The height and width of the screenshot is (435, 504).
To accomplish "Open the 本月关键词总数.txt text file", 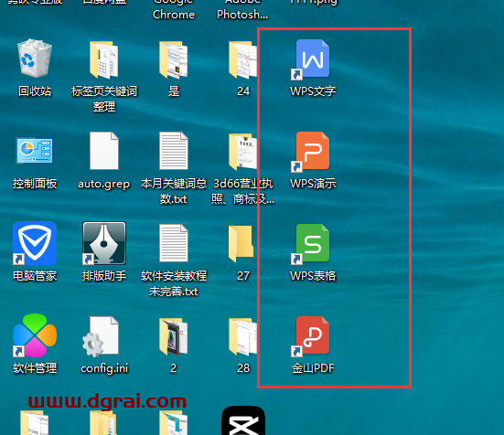I will (x=174, y=151).
